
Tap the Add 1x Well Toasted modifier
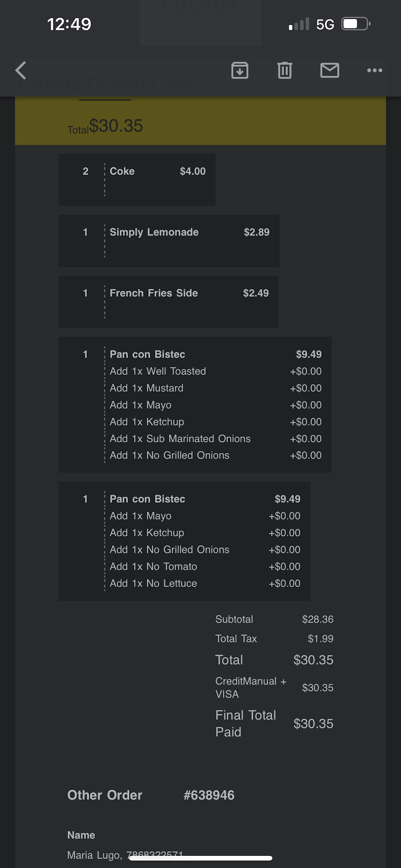(x=158, y=371)
